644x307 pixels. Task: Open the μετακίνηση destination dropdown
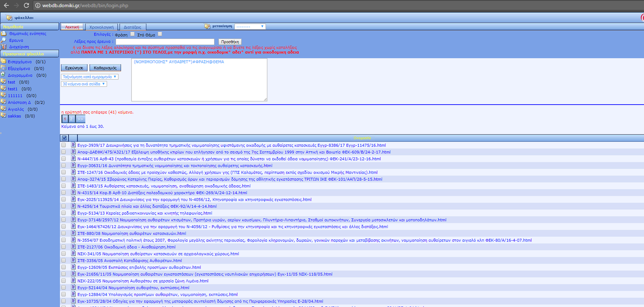pyautogui.click(x=250, y=27)
